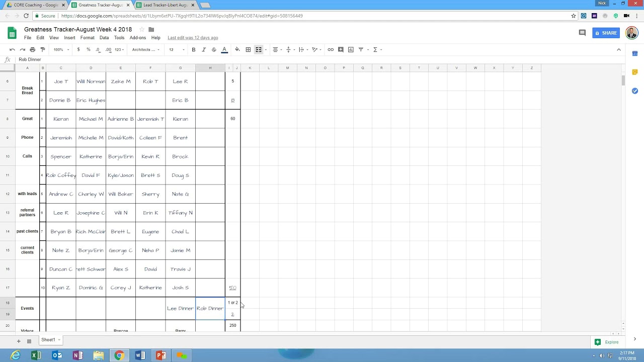Star the Greatness Tracker document

(142, 30)
